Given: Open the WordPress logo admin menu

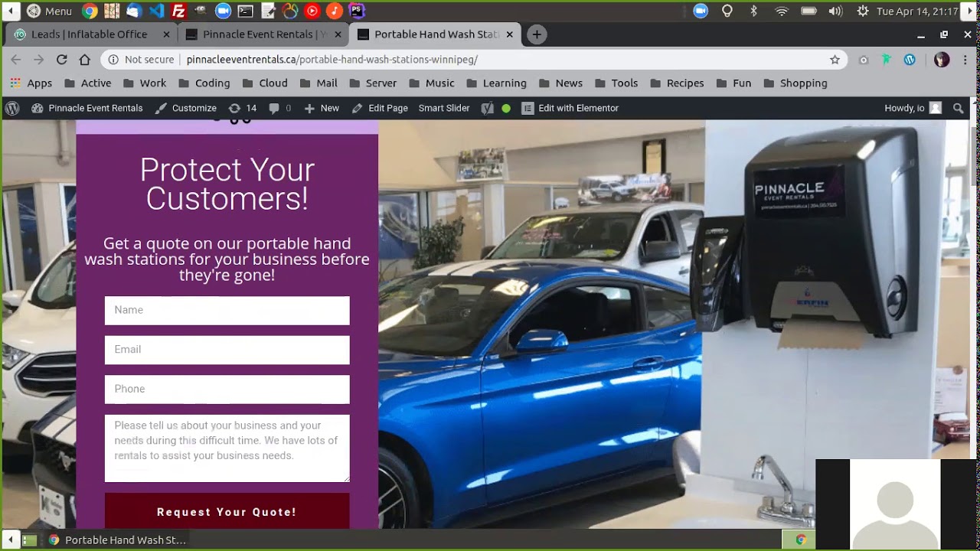Looking at the screenshot, I should point(12,108).
